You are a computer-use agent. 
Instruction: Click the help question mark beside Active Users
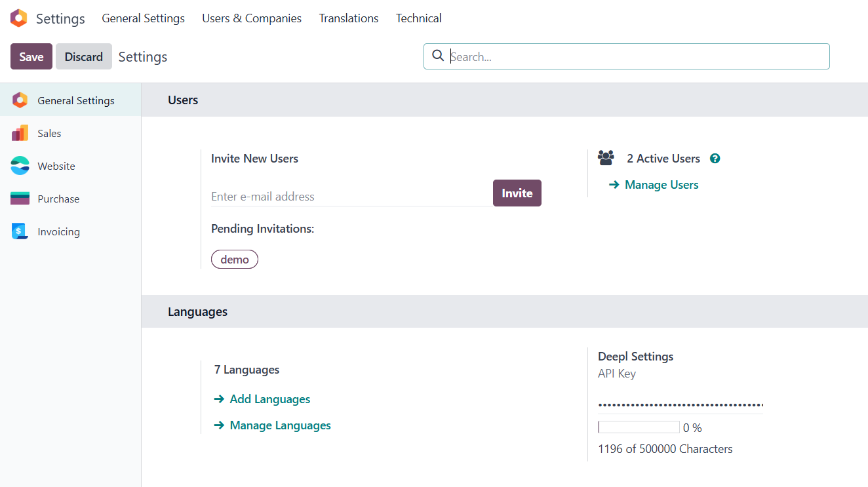[715, 159]
